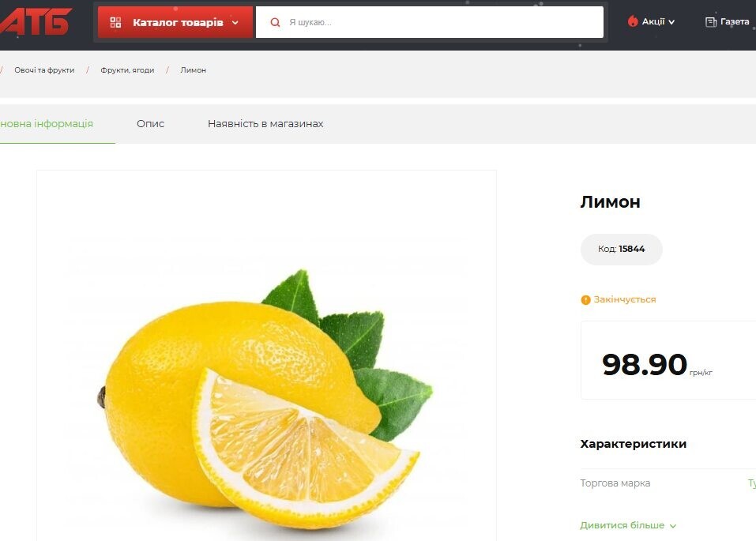Click the ATB store logo
756x541 pixels.
point(36,21)
